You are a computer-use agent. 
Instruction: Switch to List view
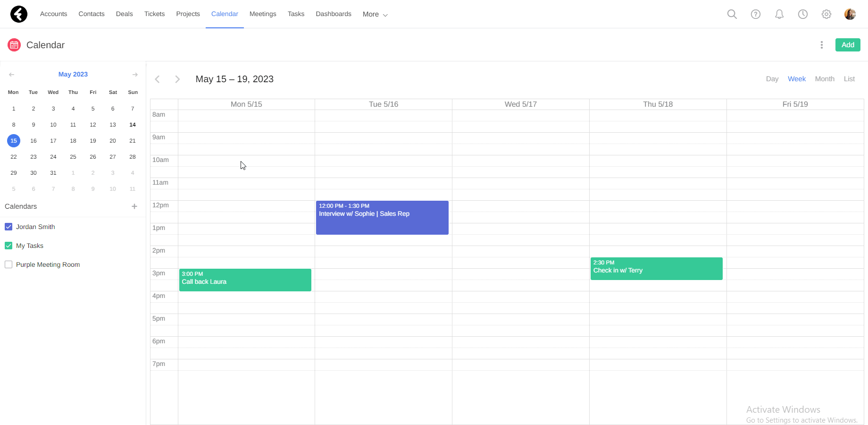(849, 79)
